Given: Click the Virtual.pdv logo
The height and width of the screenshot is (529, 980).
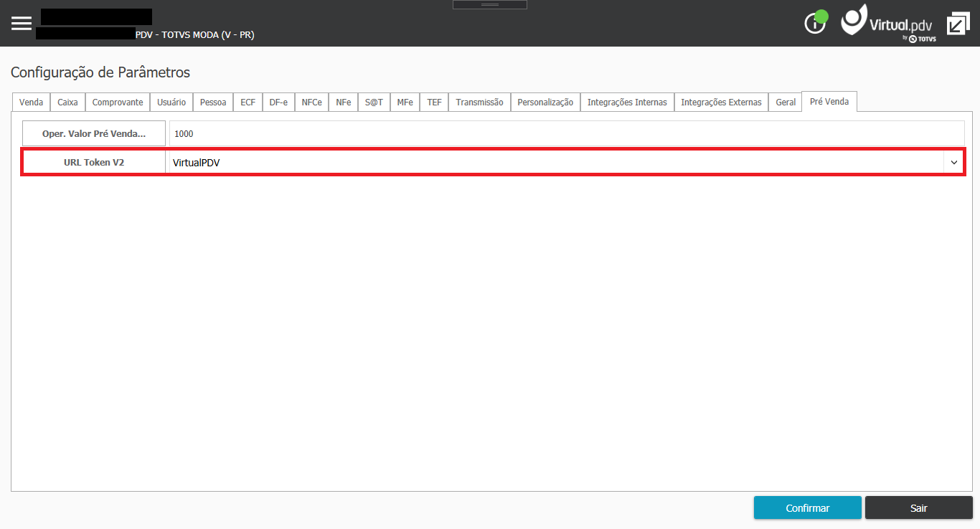Looking at the screenshot, I should 888,23.
